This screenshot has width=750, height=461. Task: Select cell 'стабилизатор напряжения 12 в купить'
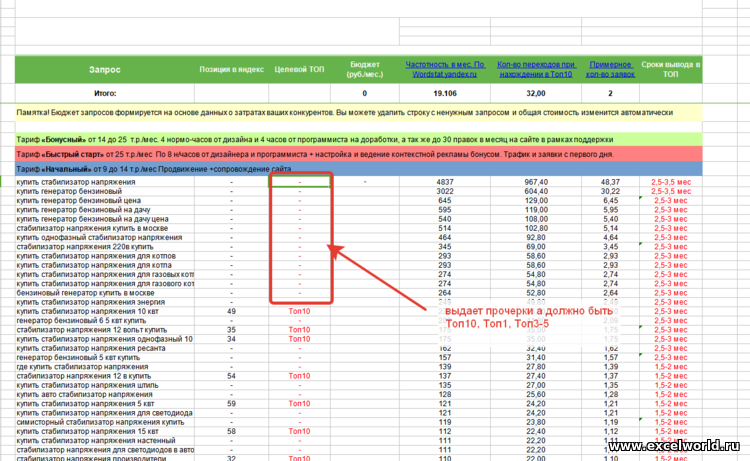click(x=105, y=376)
